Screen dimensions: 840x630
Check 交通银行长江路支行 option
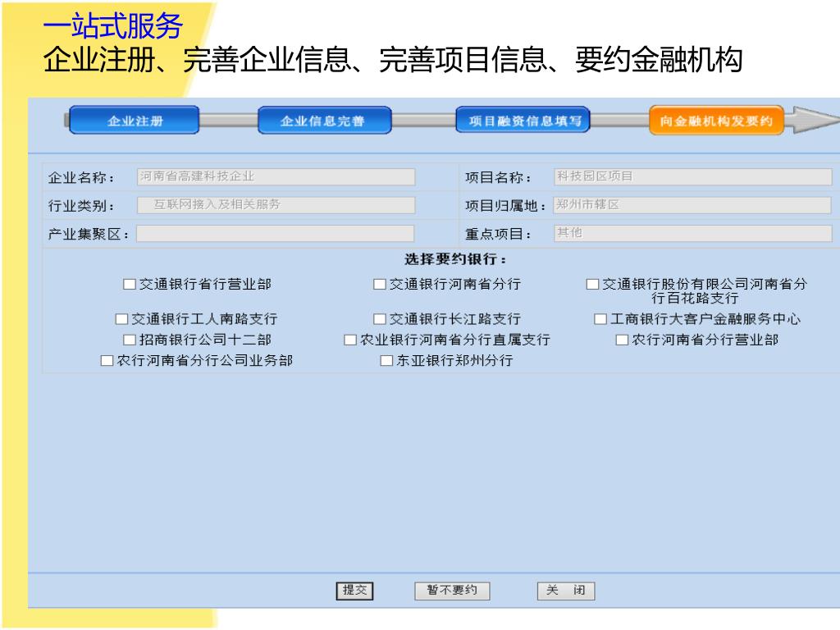(x=379, y=319)
